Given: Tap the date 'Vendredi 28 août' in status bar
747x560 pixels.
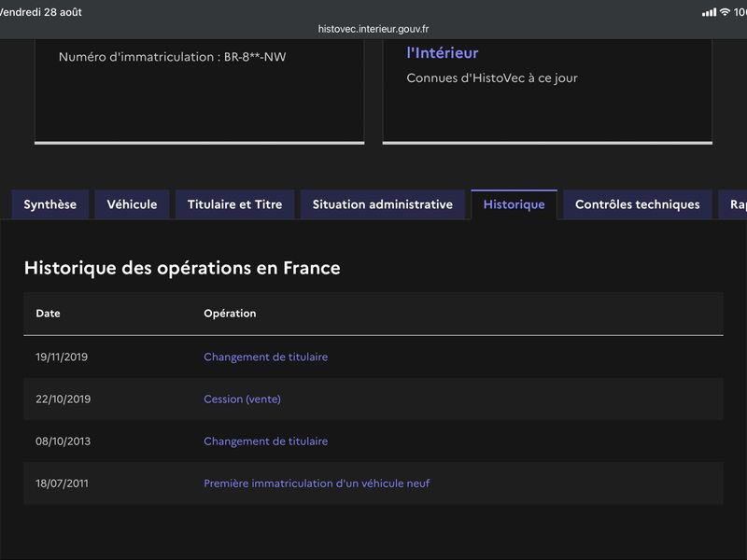Looking at the screenshot, I should pos(41,12).
